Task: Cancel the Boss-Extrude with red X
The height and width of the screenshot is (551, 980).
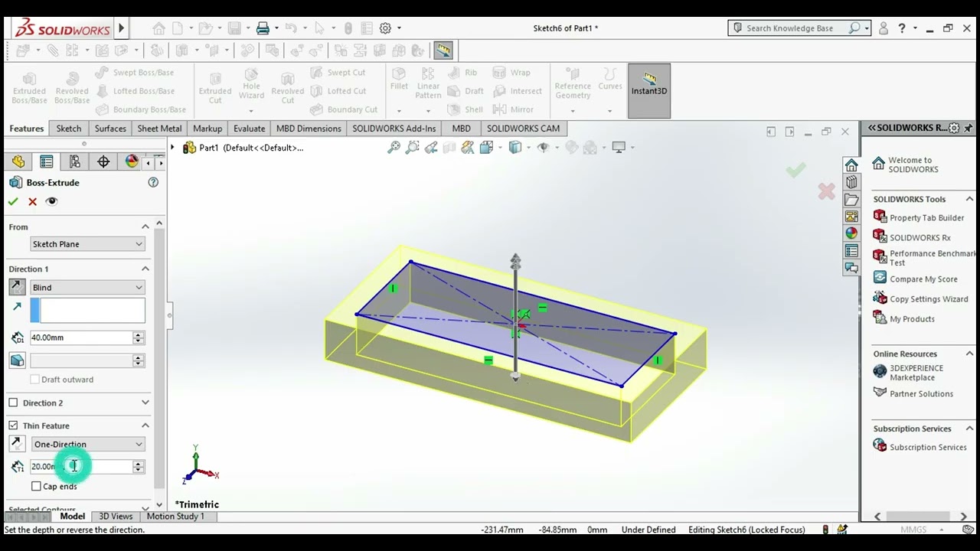Action: (32, 201)
